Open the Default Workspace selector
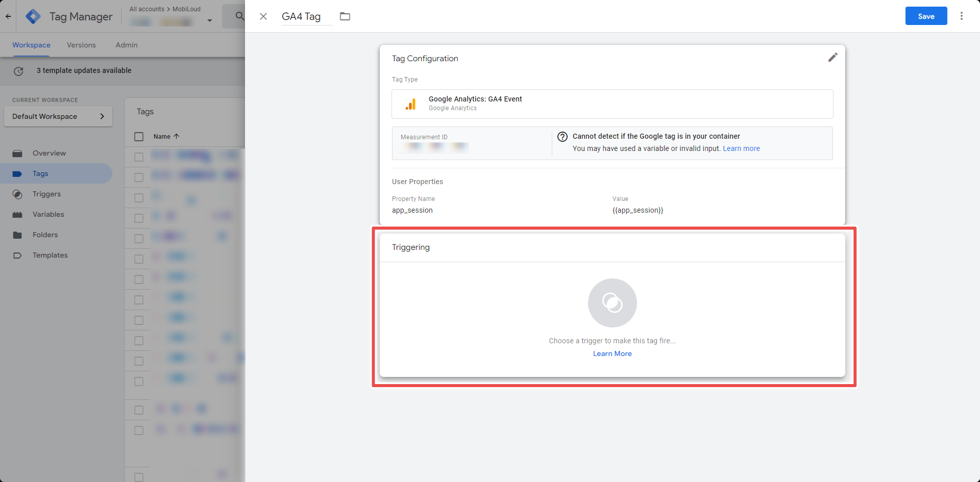This screenshot has width=980, height=482. 58,116
